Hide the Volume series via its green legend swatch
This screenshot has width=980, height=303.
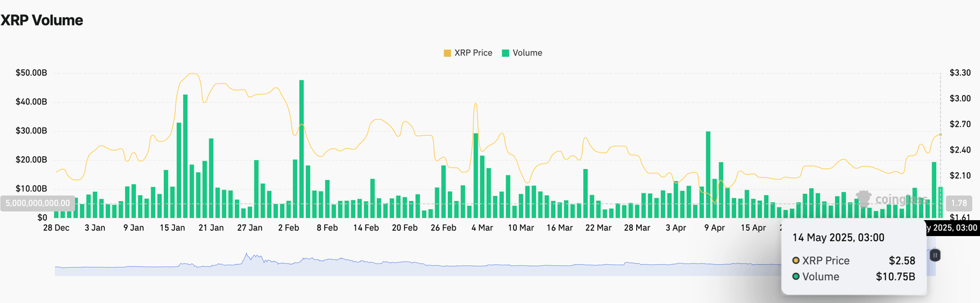pyautogui.click(x=506, y=53)
